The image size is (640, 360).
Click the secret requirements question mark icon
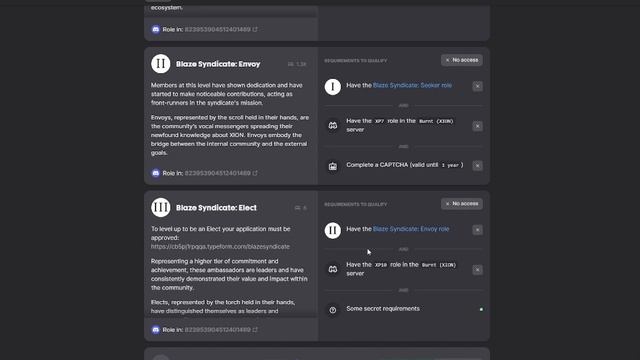tap(333, 310)
